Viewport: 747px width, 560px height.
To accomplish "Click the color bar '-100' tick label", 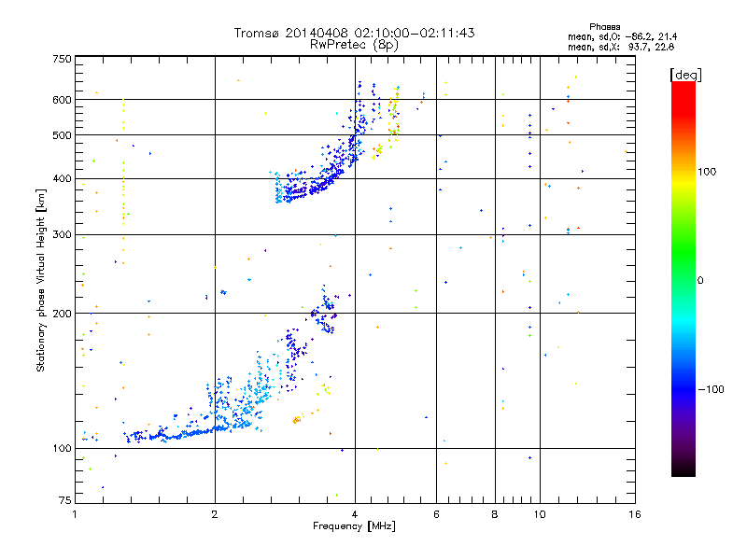I will tap(711, 389).
